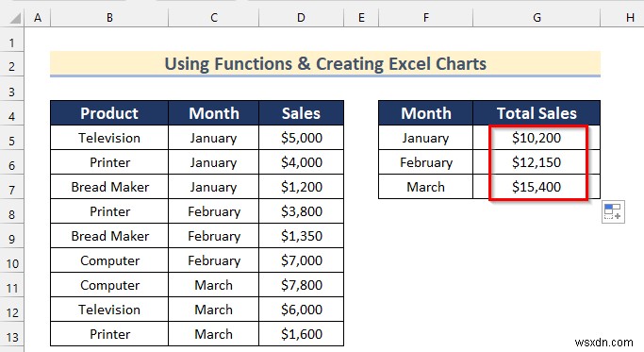Click the $1,350 sales cell
The height and width of the screenshot is (352, 644).
tap(301, 236)
